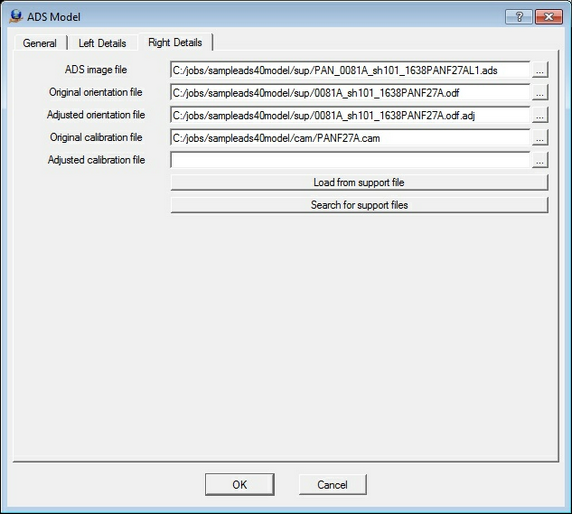Click Load from support file button
The image size is (572, 514).
tap(359, 182)
